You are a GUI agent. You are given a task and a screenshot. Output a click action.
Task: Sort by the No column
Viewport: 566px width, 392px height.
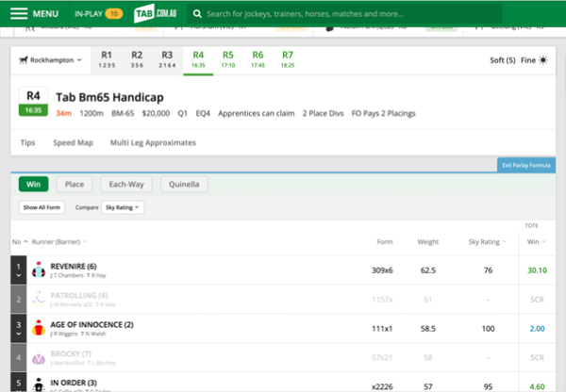point(20,241)
